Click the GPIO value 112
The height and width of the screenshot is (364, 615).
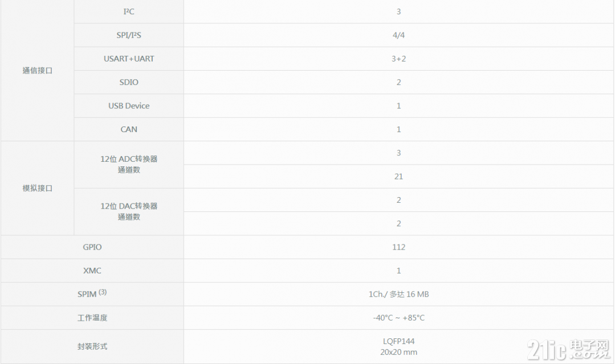coord(398,247)
